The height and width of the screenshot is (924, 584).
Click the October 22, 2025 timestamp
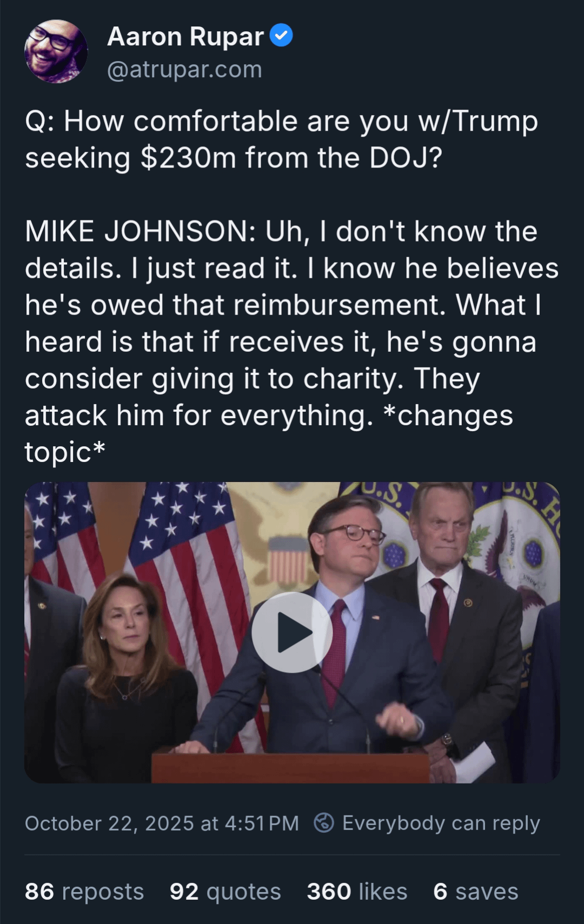(162, 823)
